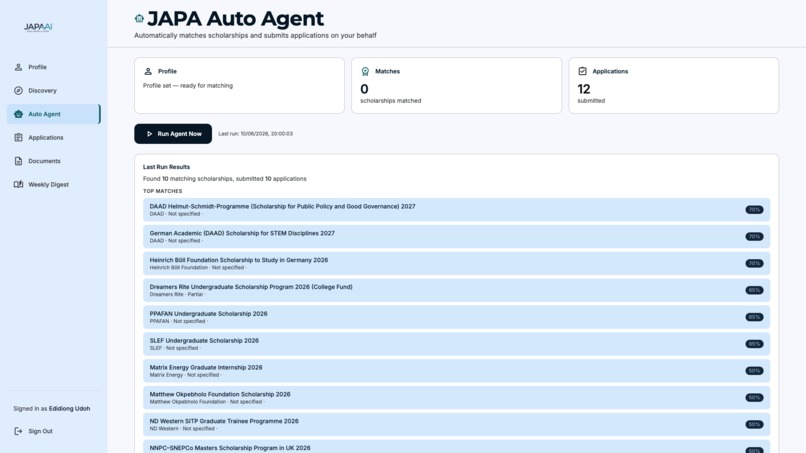The width and height of the screenshot is (806, 453).
Task: Click the '0' scholarships matched count
Action: tap(364, 89)
